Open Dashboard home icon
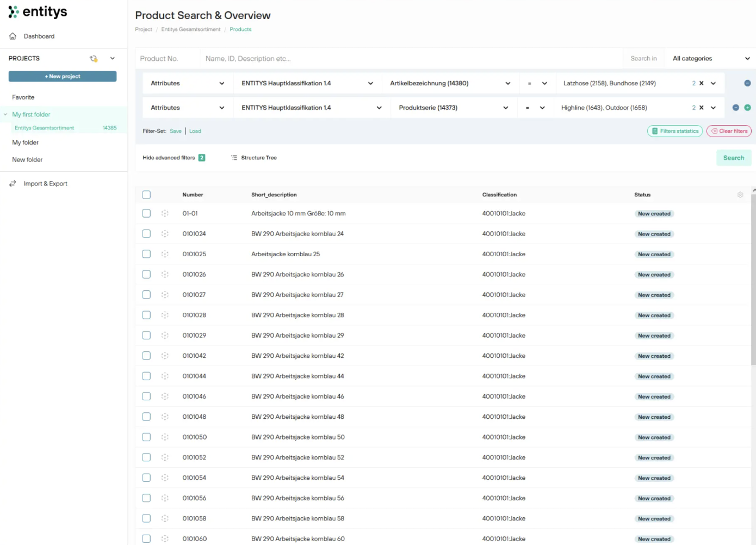The width and height of the screenshot is (756, 545). [x=13, y=36]
